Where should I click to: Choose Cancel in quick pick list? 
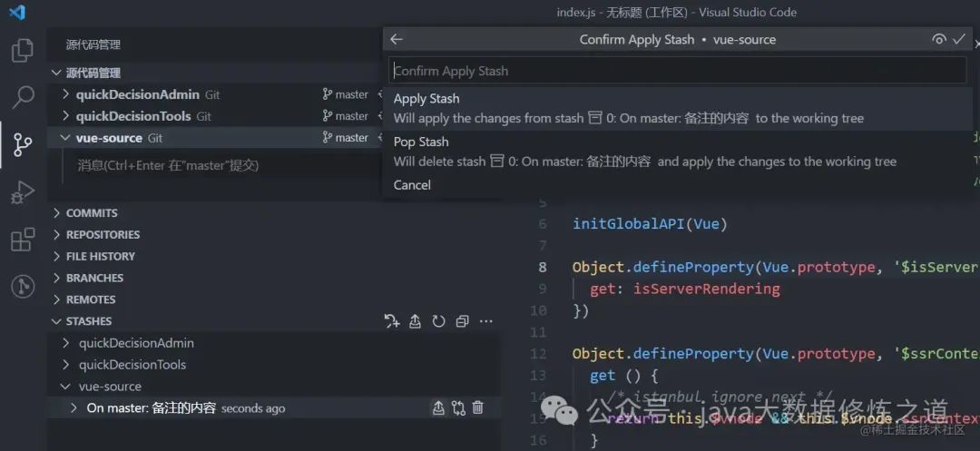tap(678, 185)
